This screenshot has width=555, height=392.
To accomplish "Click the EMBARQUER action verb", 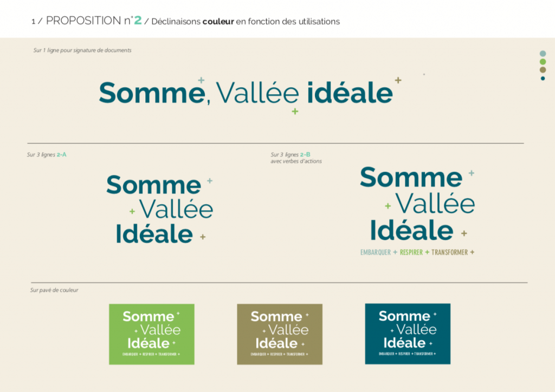I will tap(376, 252).
